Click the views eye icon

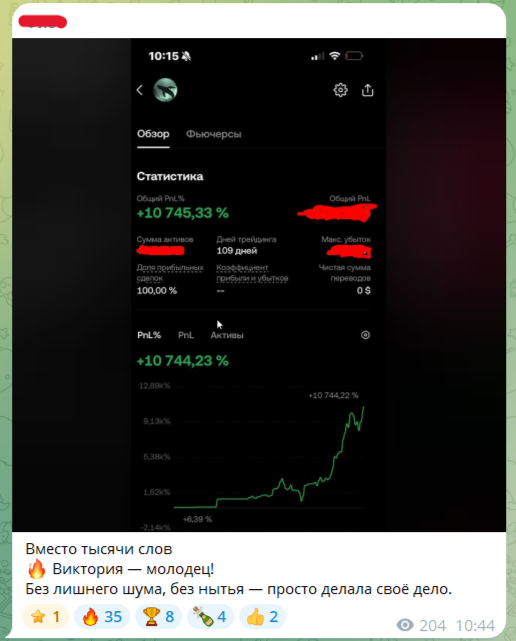(x=405, y=625)
